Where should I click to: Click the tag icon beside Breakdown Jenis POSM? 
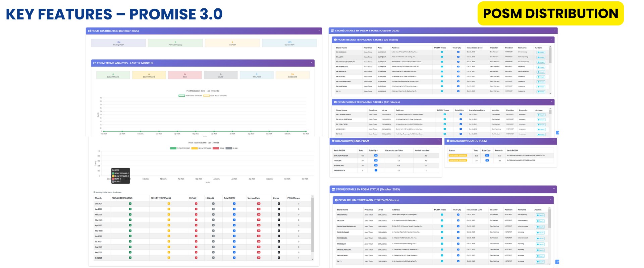click(333, 141)
